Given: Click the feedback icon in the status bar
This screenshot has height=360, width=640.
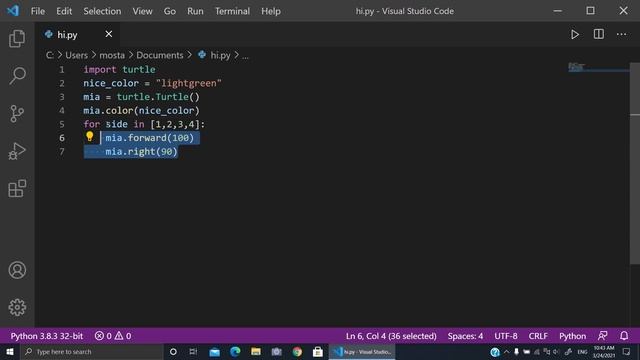Looking at the screenshot, I should pyautogui.click(x=602, y=336).
